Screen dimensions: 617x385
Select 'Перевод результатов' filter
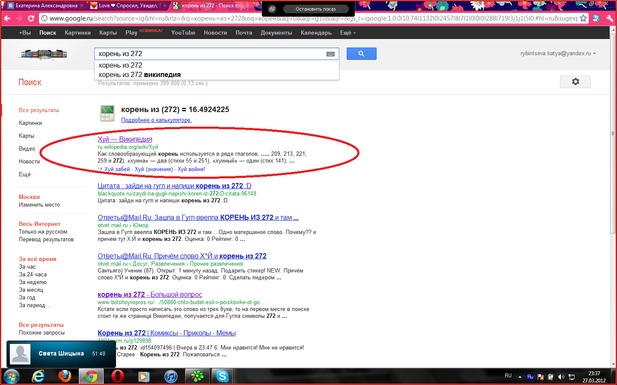click(x=46, y=239)
